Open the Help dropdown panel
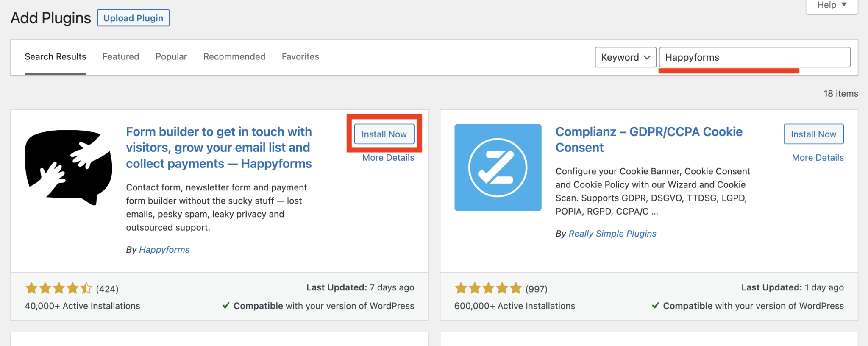868x346 pixels. [832, 5]
